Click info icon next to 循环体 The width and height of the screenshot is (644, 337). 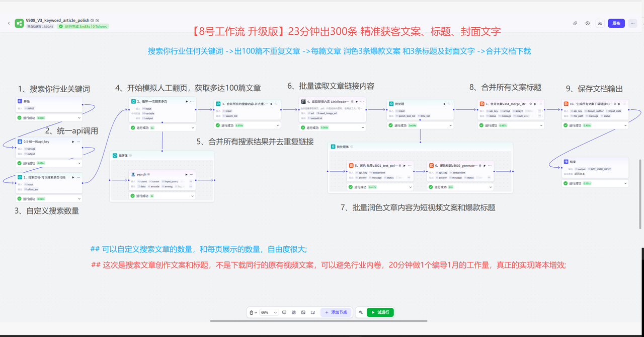click(131, 155)
